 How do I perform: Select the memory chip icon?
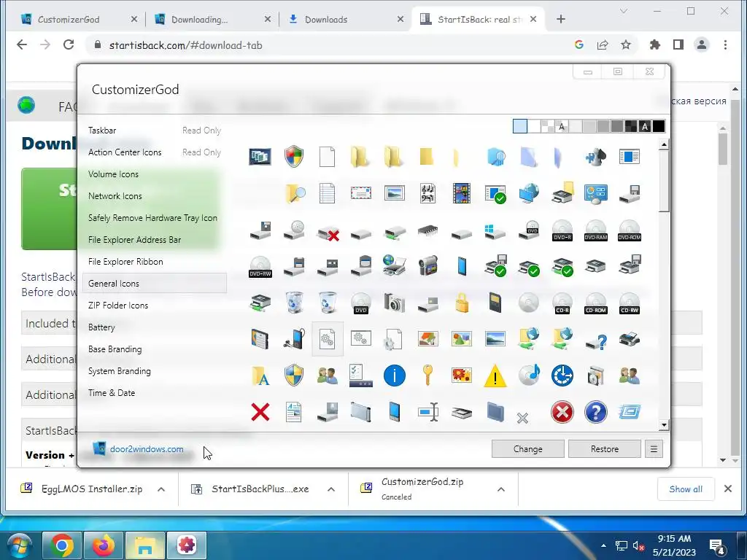[427, 231]
